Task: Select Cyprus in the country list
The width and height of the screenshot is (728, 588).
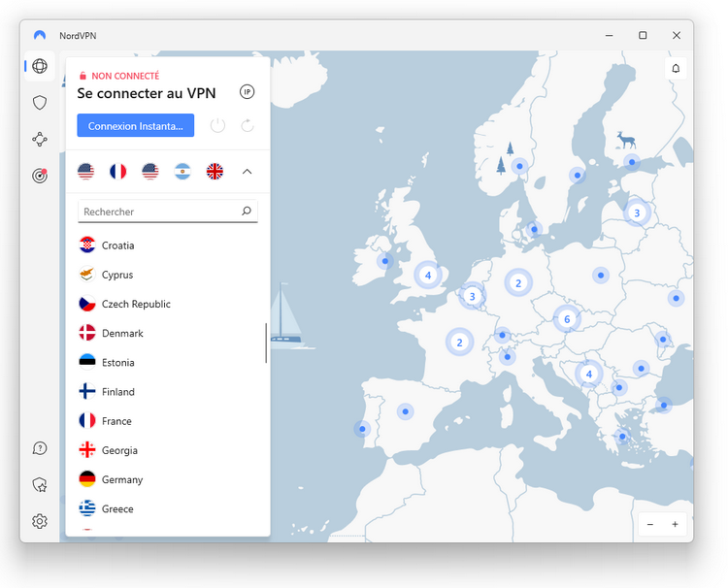Action: pyautogui.click(x=168, y=275)
